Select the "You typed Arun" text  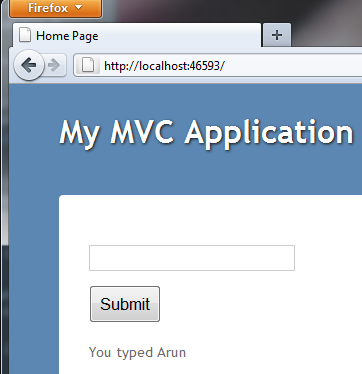(x=137, y=353)
